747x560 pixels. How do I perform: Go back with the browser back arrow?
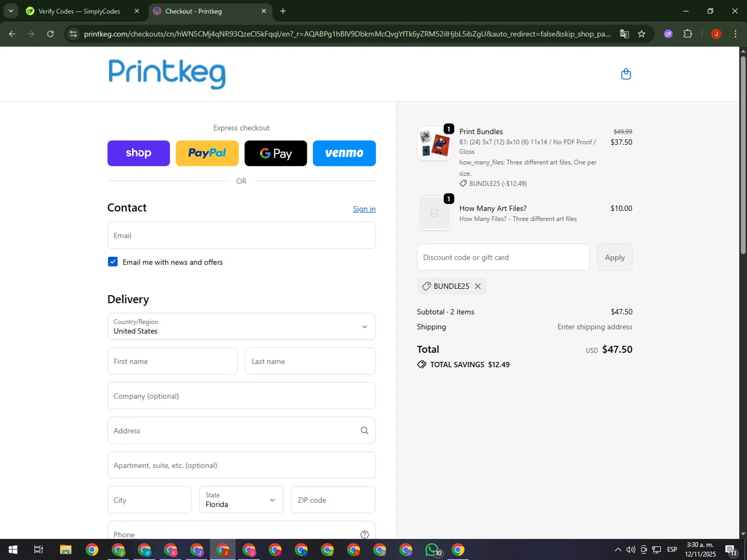12,34
